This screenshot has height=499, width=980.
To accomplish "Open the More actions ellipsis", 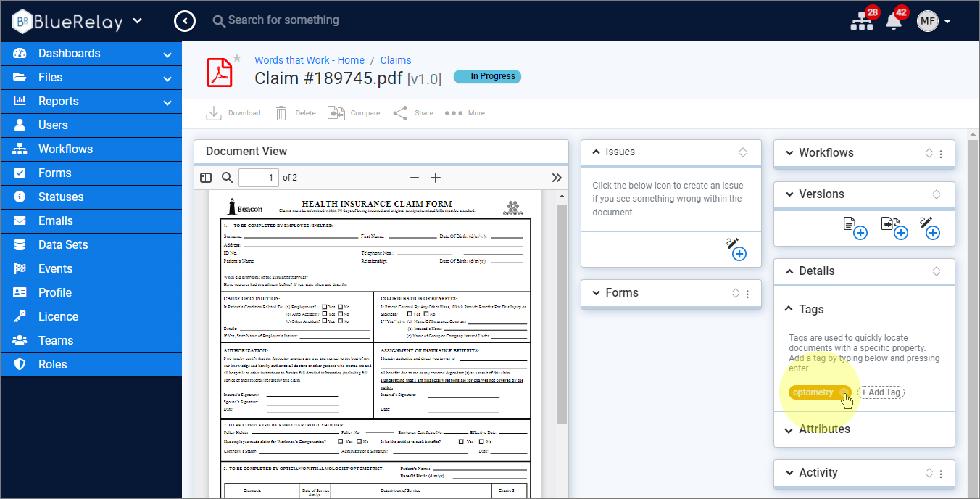I will 454,113.
